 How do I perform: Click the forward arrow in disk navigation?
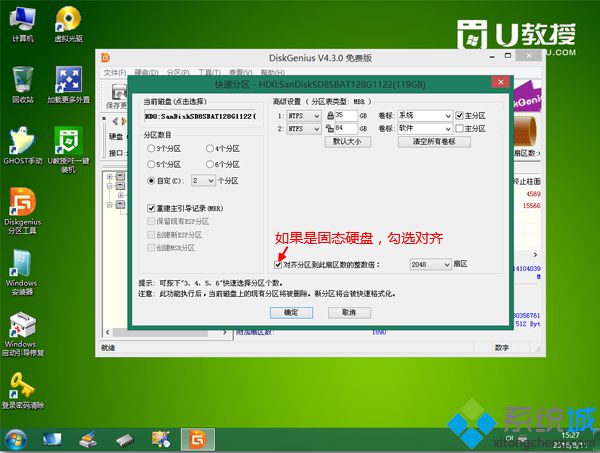pos(124,121)
